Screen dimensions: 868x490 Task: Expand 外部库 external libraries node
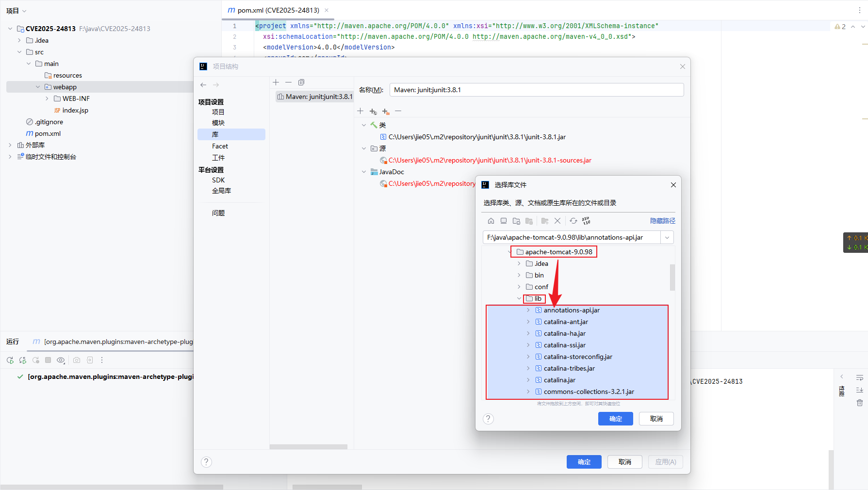click(10, 145)
